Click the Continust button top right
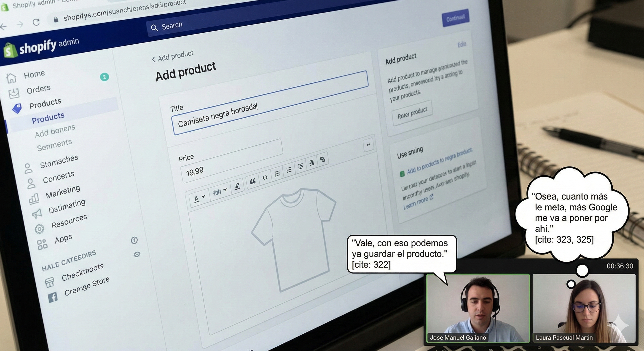The image size is (644, 351). 456,18
